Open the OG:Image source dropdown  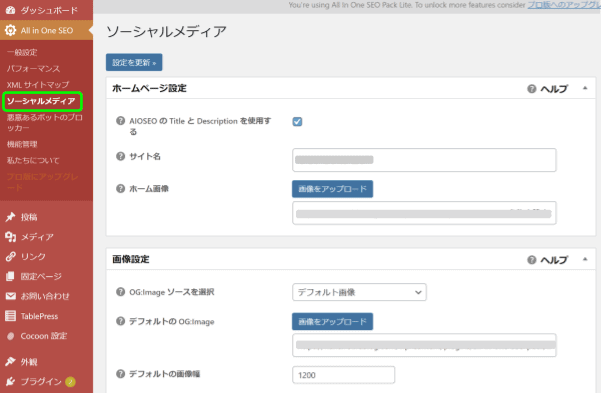(x=359, y=292)
